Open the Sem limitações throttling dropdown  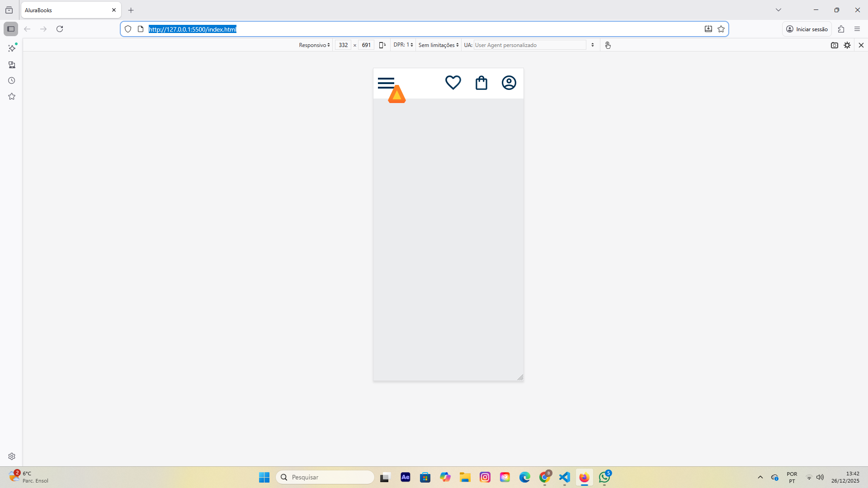click(438, 45)
